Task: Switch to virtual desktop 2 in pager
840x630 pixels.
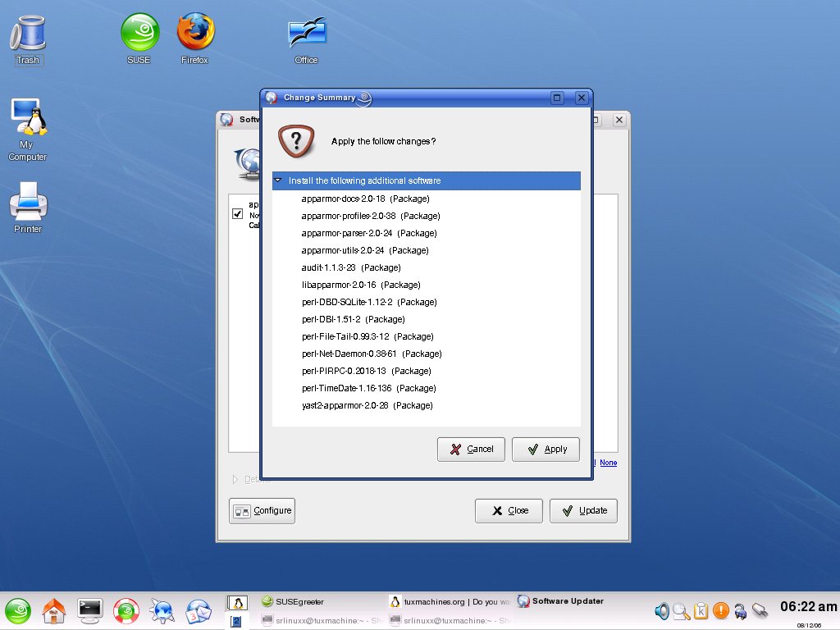Action: pyautogui.click(x=236, y=621)
